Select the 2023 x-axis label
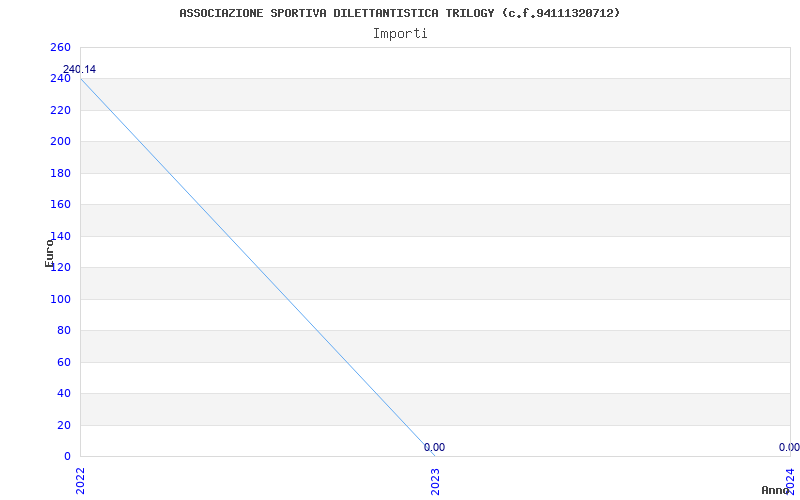 435,481
